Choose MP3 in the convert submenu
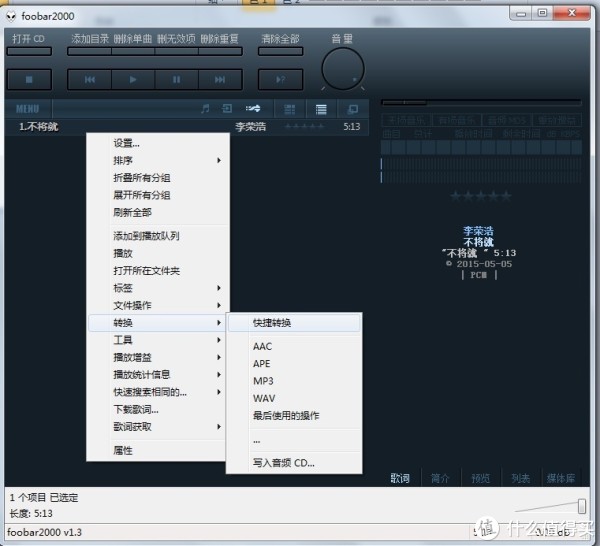Image resolution: width=600 pixels, height=546 pixels. [x=263, y=381]
